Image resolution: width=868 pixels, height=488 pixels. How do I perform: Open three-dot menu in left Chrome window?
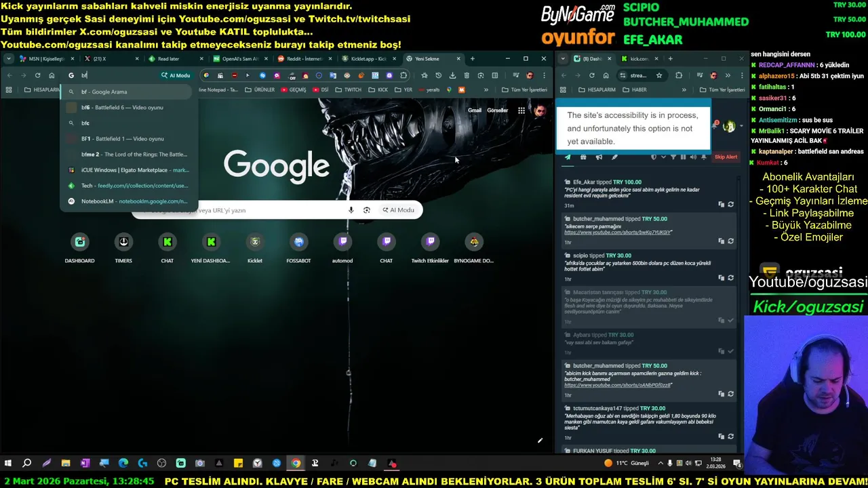coord(544,75)
